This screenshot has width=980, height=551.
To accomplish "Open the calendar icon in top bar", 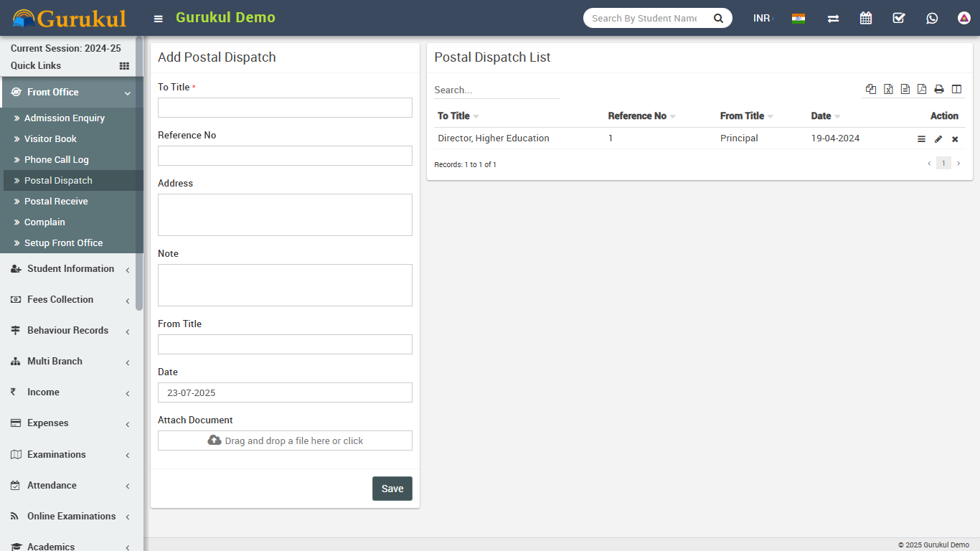I will 866,18.
